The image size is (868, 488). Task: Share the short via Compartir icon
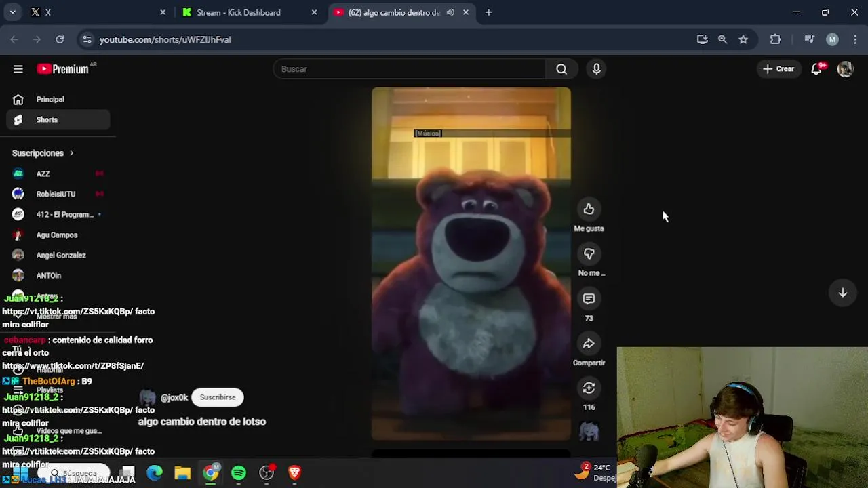coord(589,344)
